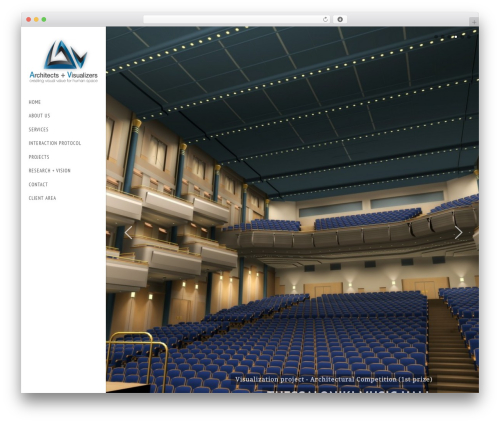Go to the Contact page
The image size is (500, 423).
(x=38, y=184)
